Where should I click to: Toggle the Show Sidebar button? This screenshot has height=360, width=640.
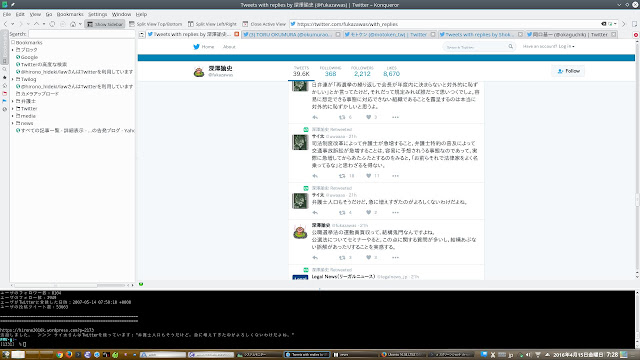(105, 24)
